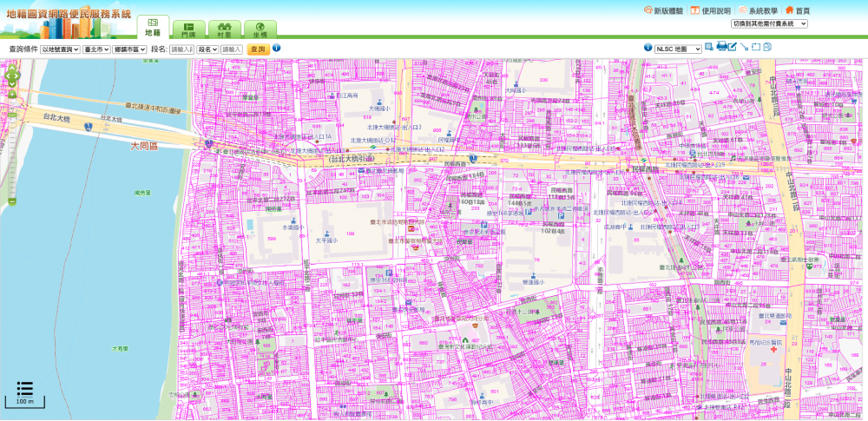Switch to the 坐標 tab
Image resolution: width=868 pixels, height=421 pixels.
point(260,29)
